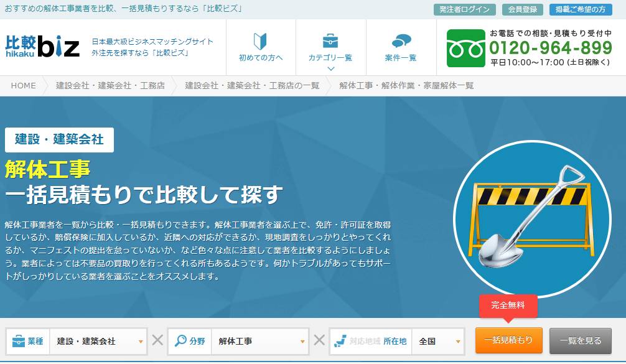
Task: Click the orange 一括見積もり button
Action: tap(508, 340)
